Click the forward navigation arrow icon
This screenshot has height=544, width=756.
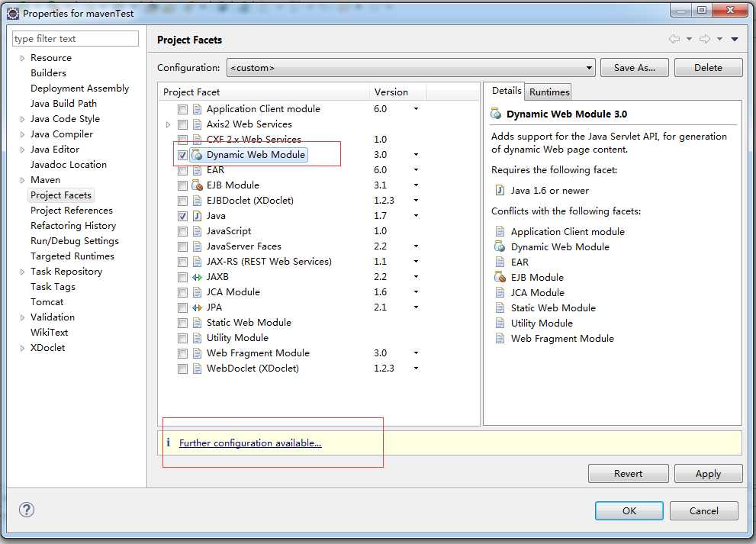pyautogui.click(x=704, y=39)
